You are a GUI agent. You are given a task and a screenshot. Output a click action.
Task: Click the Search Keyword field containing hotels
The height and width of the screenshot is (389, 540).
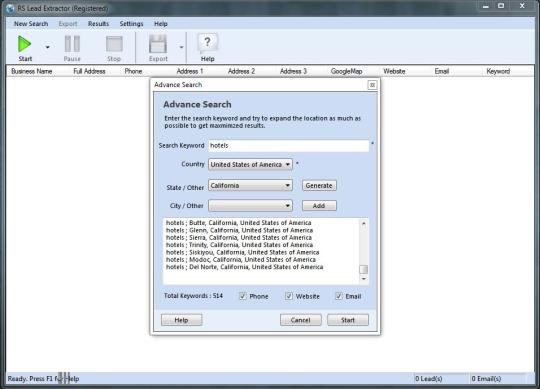pyautogui.click(x=289, y=146)
